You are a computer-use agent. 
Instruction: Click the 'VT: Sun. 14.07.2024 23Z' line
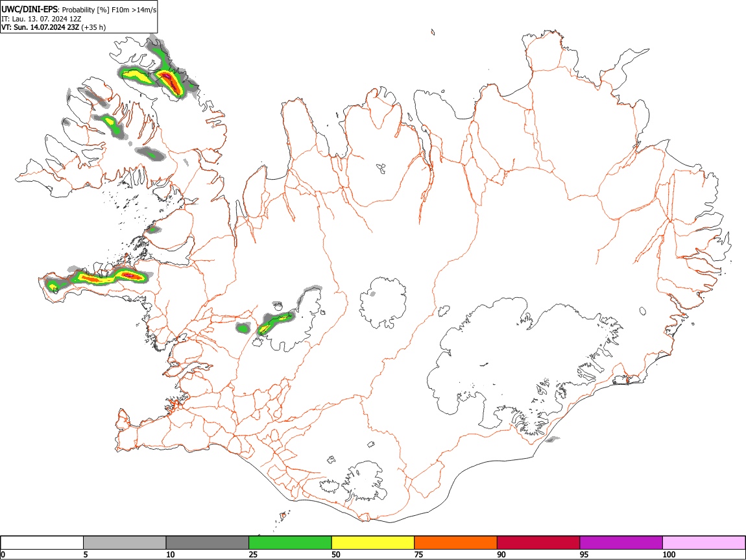tap(40, 27)
